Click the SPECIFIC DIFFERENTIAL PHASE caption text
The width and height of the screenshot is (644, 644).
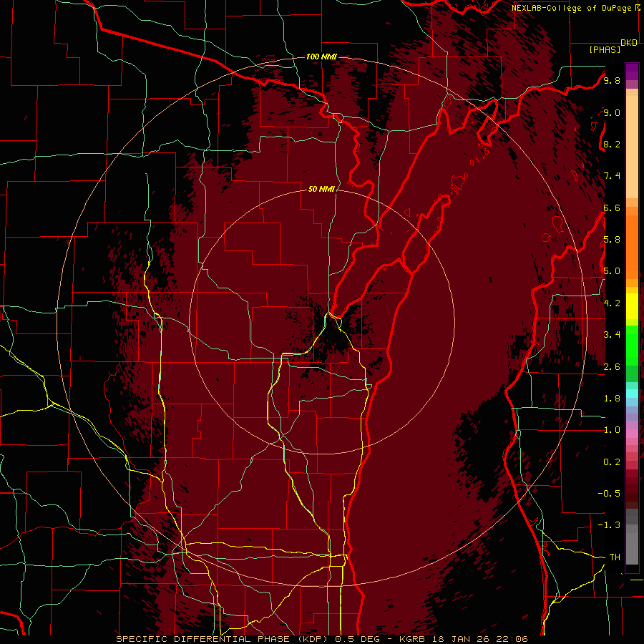click(202, 639)
